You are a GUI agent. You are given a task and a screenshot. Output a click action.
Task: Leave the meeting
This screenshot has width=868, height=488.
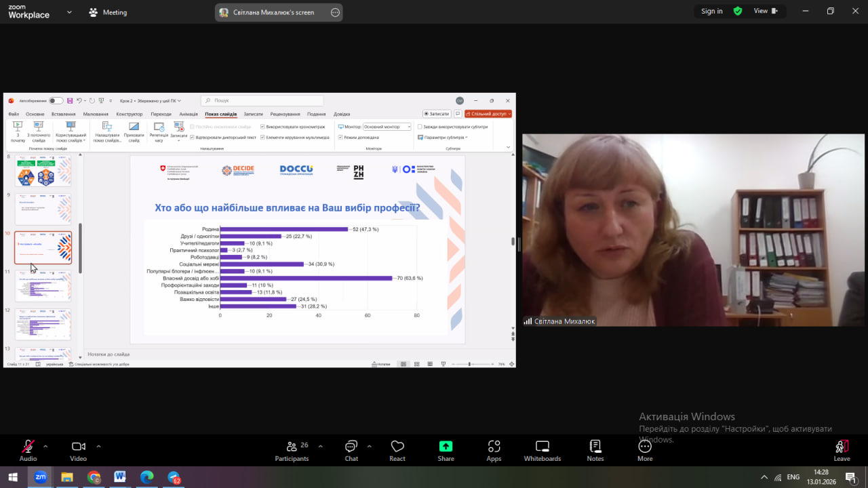tap(842, 451)
